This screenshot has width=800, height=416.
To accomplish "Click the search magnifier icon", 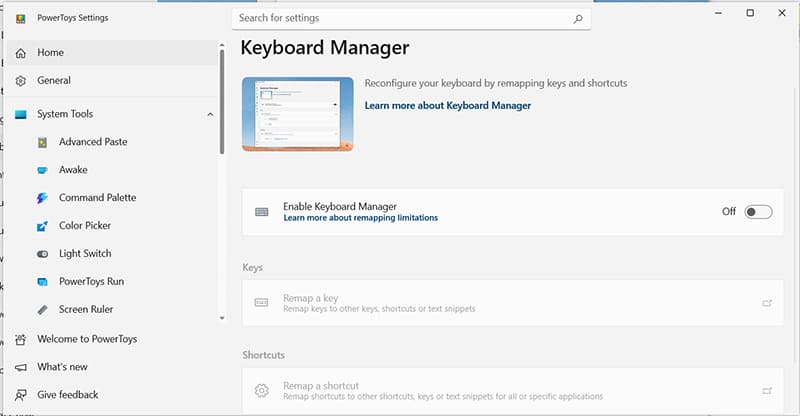I will pyautogui.click(x=578, y=18).
